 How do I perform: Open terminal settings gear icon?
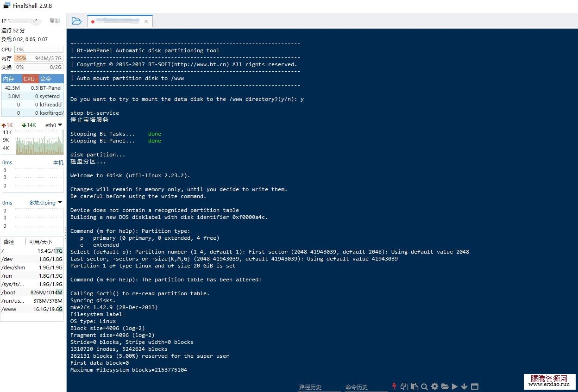(x=434, y=386)
